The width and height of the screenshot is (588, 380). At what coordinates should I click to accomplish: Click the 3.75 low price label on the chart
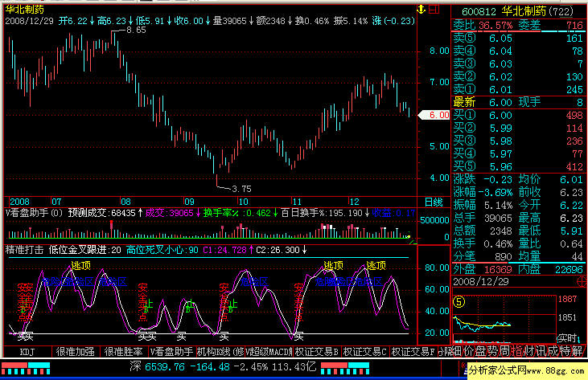[x=241, y=189]
